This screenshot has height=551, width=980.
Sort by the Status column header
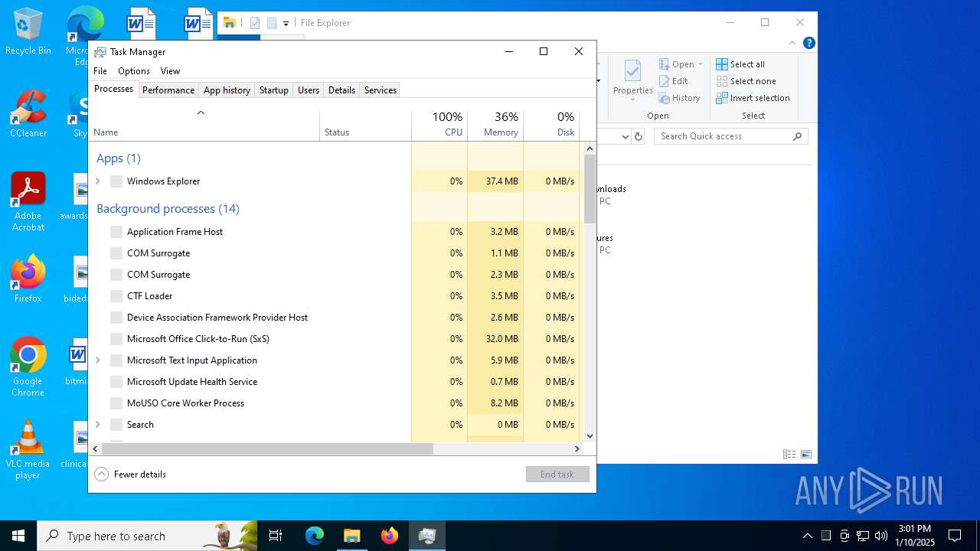[365, 126]
